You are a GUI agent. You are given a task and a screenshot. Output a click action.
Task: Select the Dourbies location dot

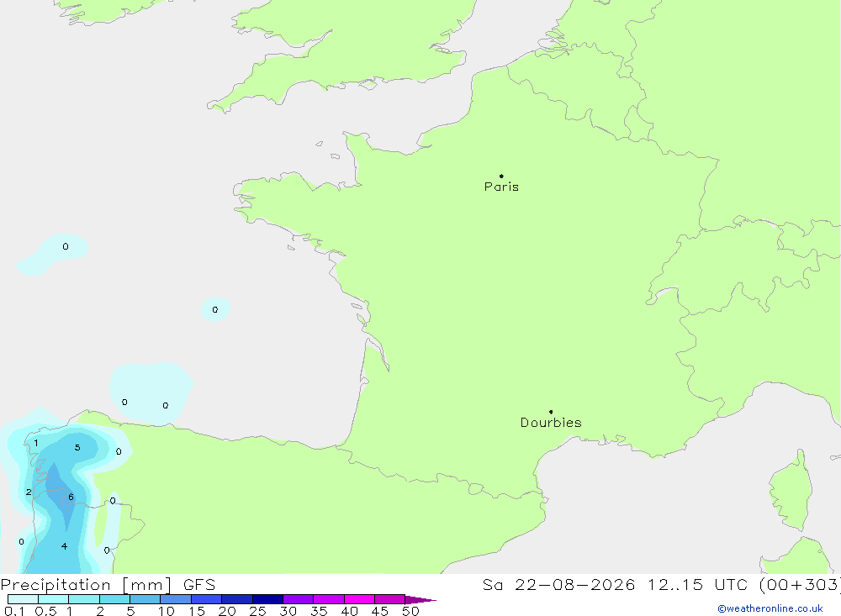[x=551, y=412]
